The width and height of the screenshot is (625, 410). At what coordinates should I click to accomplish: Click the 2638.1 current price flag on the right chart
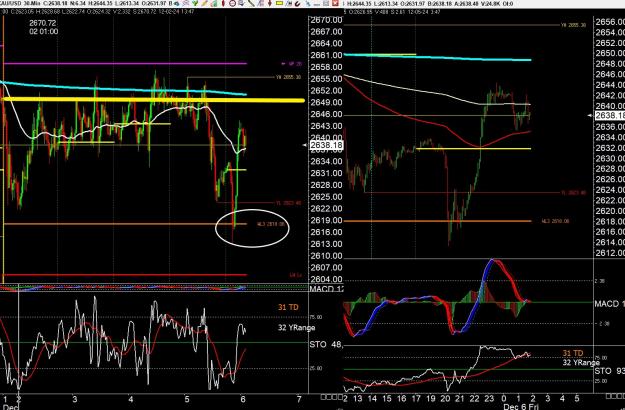[x=610, y=116]
